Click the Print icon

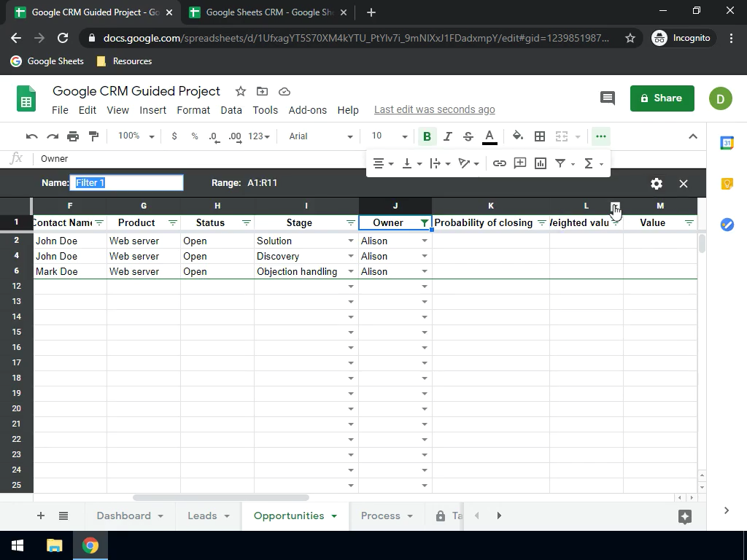tap(73, 136)
